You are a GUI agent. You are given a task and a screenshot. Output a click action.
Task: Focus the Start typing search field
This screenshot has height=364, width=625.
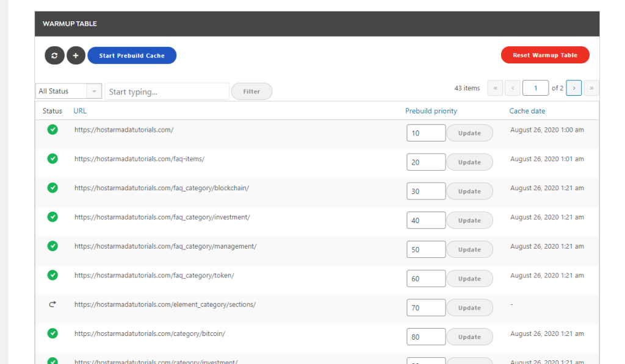tap(167, 91)
